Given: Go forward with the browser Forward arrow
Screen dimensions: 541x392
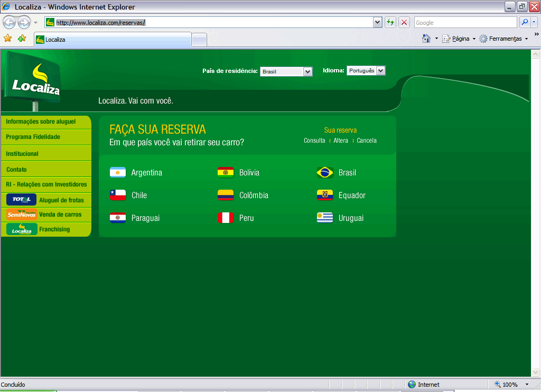Looking at the screenshot, I should point(24,22).
